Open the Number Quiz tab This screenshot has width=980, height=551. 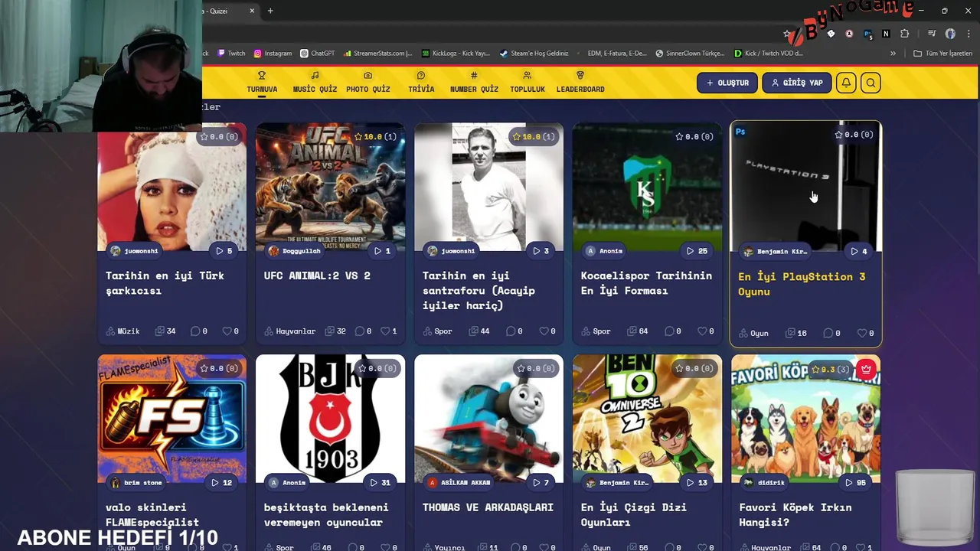474,82
